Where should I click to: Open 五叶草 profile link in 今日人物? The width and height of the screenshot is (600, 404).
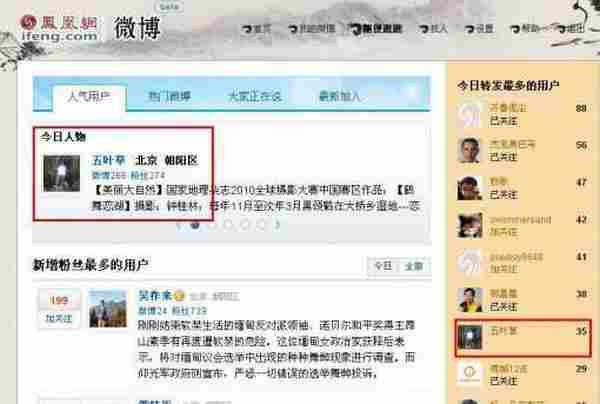click(108, 160)
